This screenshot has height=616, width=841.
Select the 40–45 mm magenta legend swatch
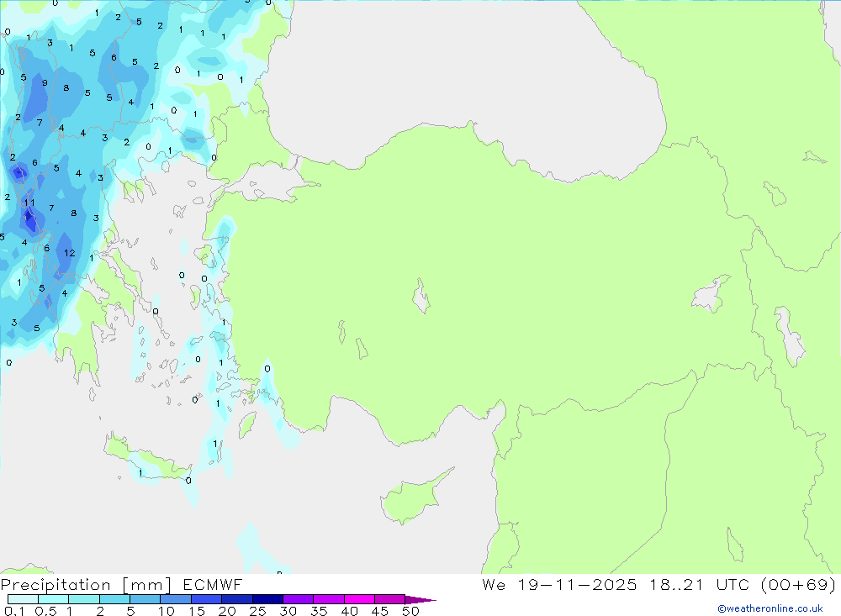tap(359, 599)
